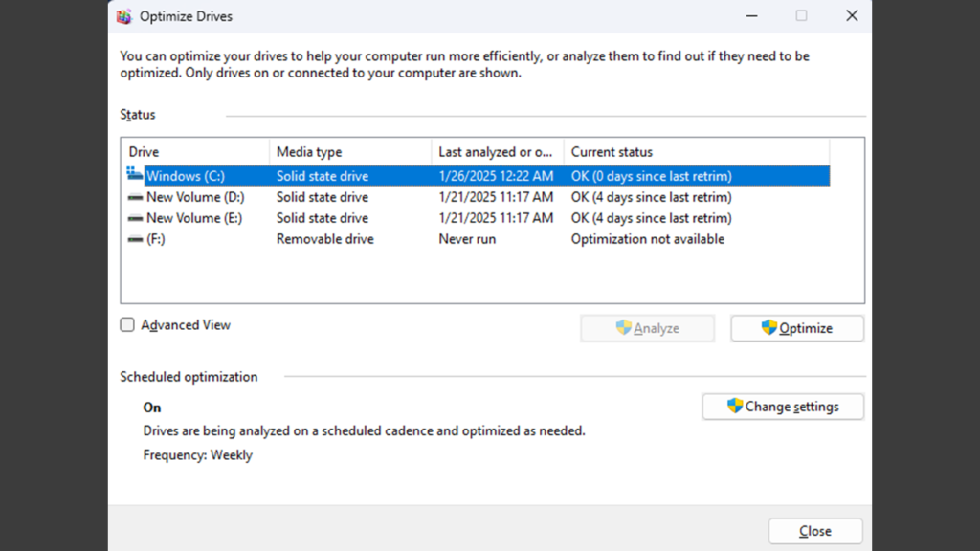Click the New Volume (E:) drive icon

(135, 219)
